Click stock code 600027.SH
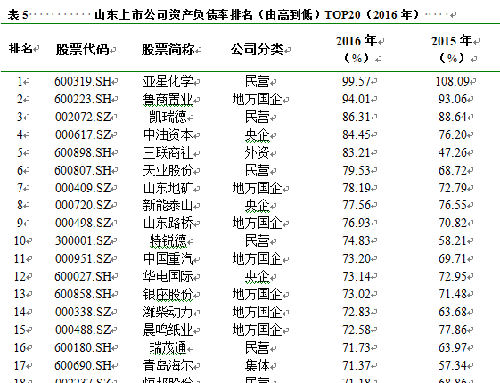500x383 pixels. tap(82, 277)
